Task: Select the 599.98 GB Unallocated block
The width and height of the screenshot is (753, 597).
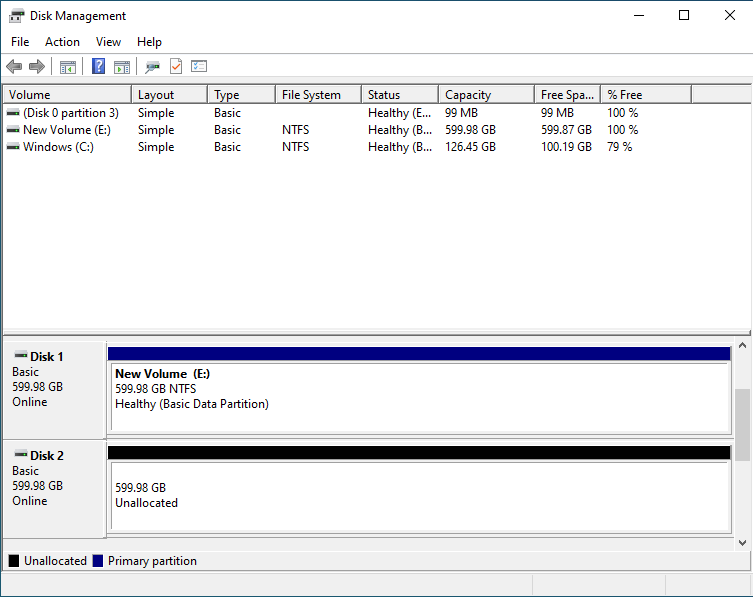Action: (419, 489)
